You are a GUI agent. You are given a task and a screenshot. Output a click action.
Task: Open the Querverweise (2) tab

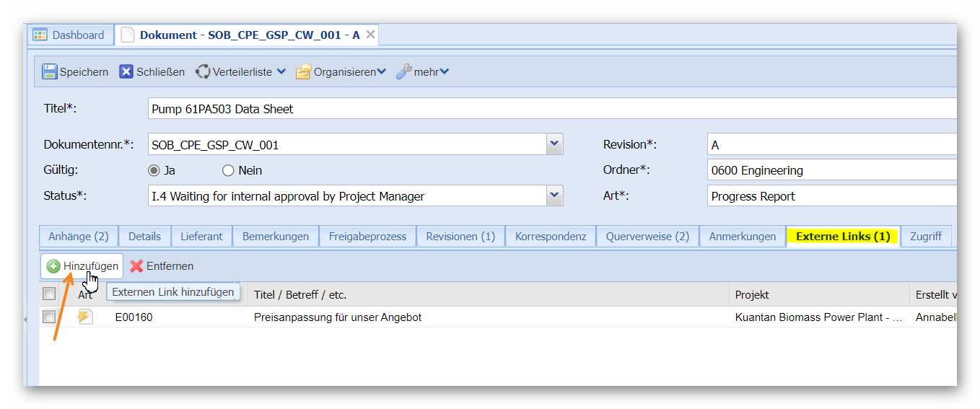click(x=647, y=237)
